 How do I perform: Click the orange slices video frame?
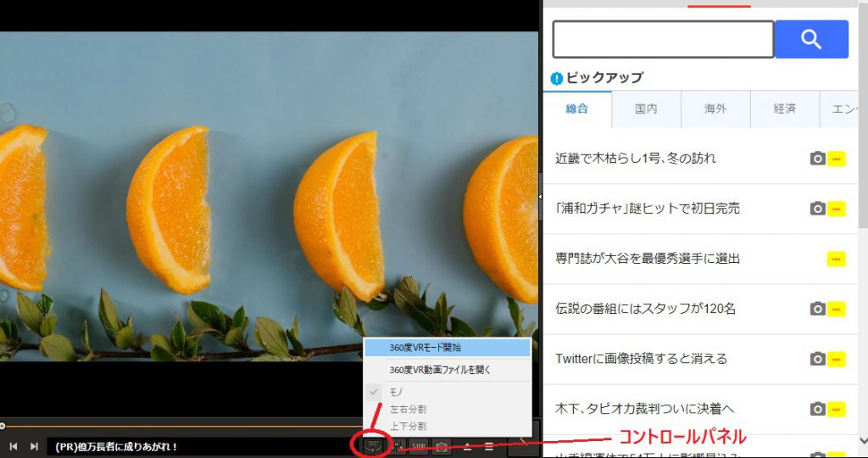pos(269,196)
